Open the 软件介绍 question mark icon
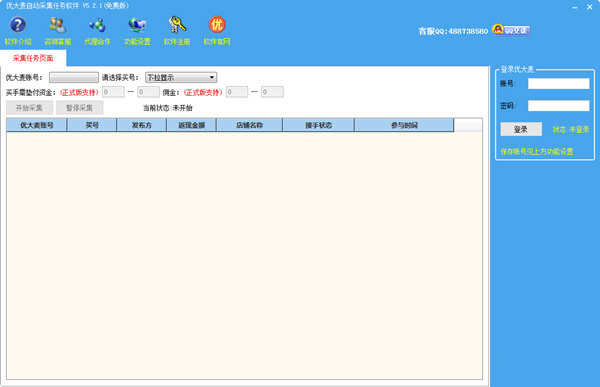Image resolution: width=600 pixels, height=387 pixels. tap(18, 25)
